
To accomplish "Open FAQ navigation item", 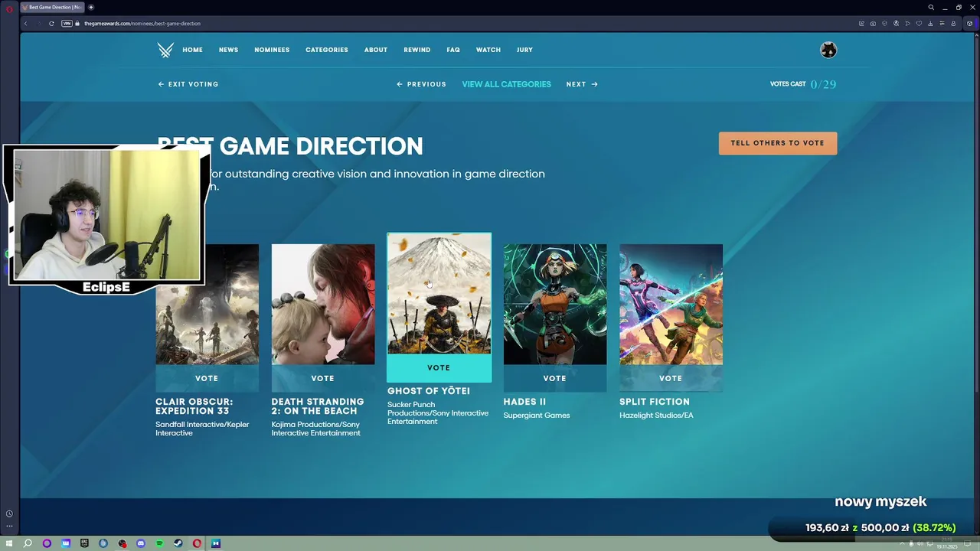I will click(x=453, y=50).
